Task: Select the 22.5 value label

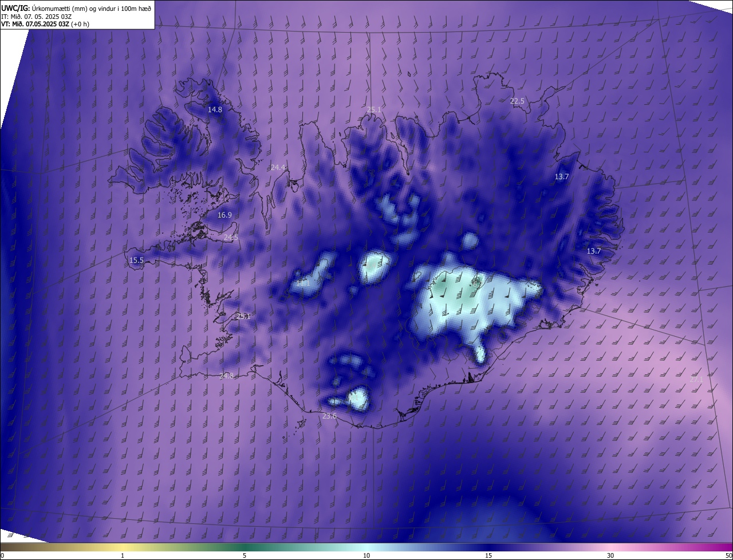Action: (517, 101)
